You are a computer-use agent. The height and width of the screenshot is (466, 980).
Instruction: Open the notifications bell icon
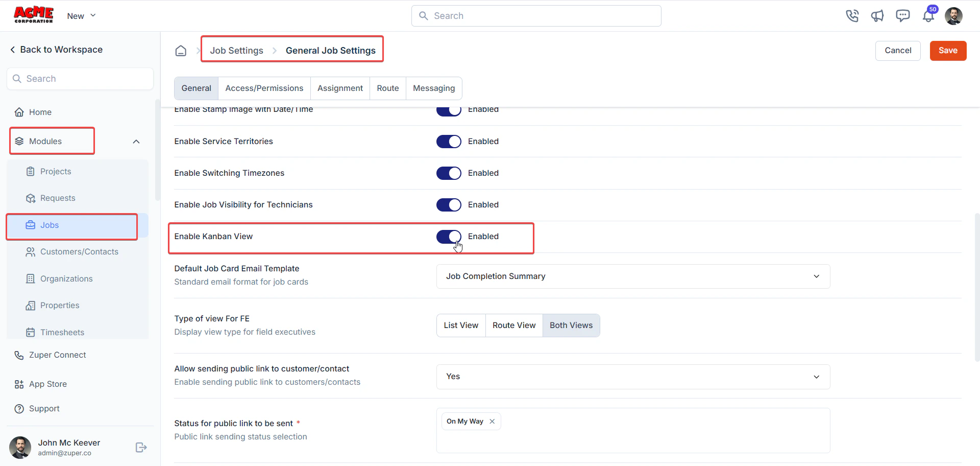click(928, 16)
